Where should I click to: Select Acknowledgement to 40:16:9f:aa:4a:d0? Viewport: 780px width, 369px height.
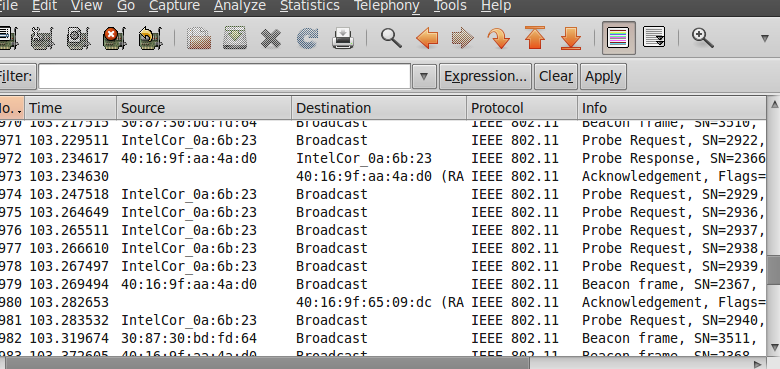tap(383, 176)
